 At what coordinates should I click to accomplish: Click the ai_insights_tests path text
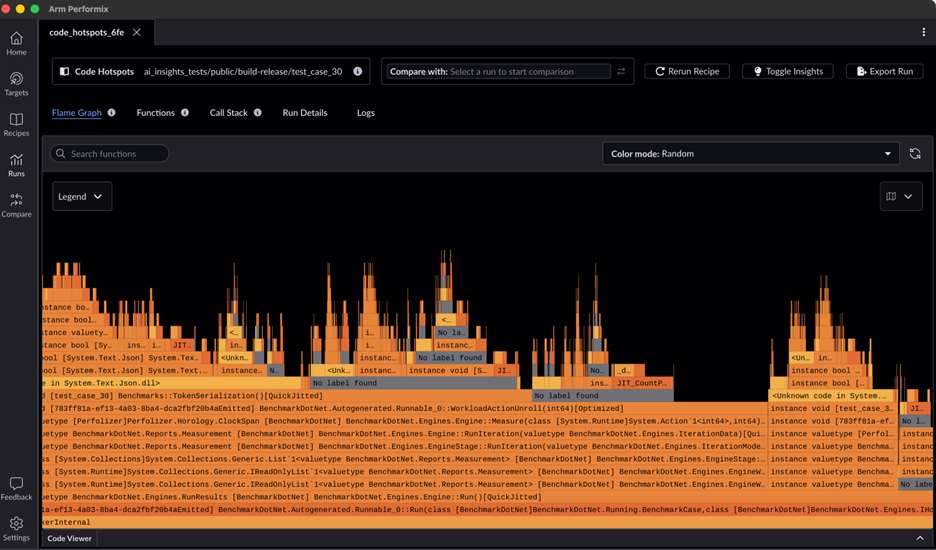tap(243, 71)
